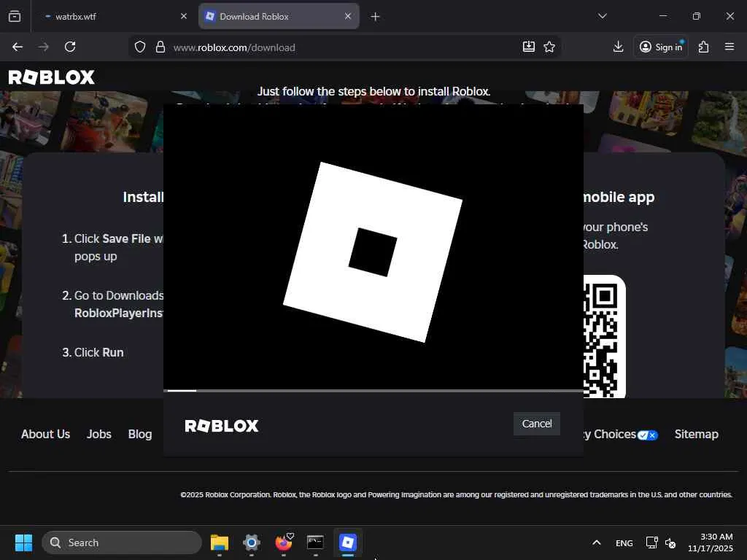Viewport: 747px width, 560px height.
Task: Click the mobile app QR code
Action: coord(604,336)
